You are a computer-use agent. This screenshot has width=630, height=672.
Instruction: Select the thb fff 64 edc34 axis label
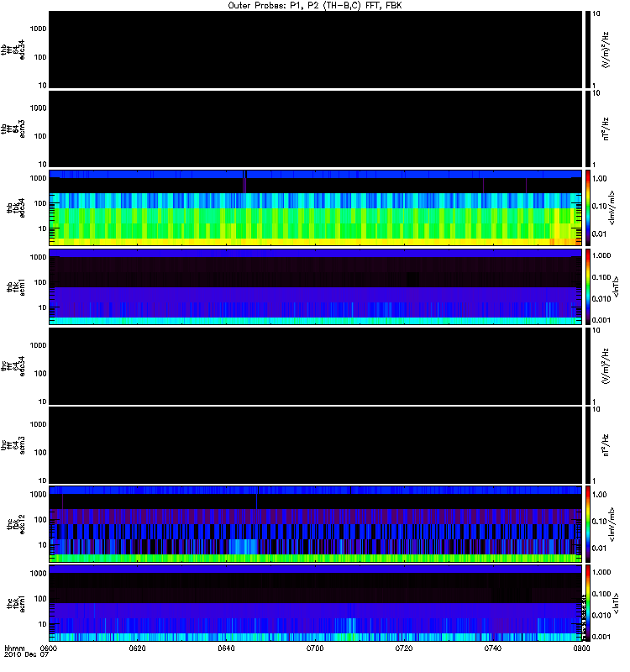point(13,50)
